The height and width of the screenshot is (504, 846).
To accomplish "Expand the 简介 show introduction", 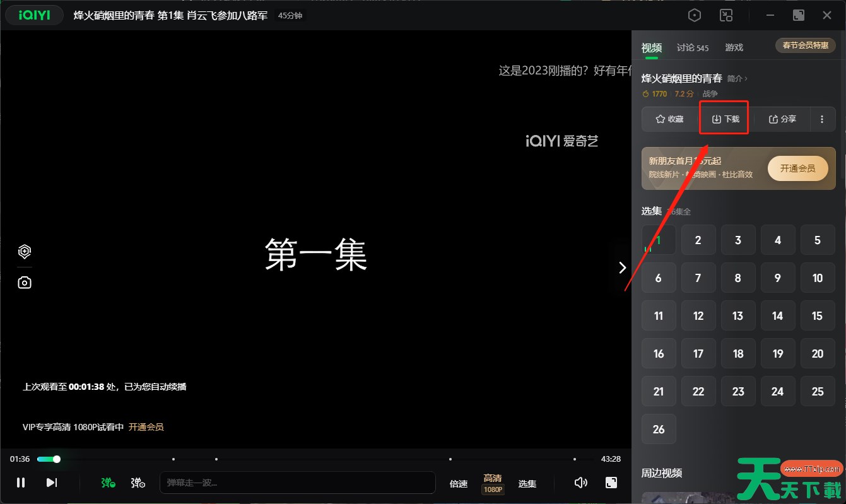I will (x=737, y=79).
